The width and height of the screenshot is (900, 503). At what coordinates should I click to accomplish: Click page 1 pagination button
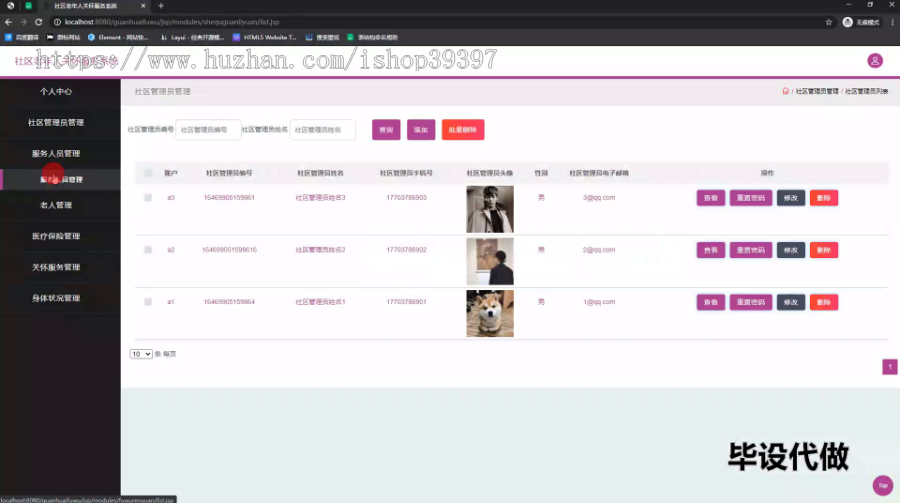[x=890, y=366]
